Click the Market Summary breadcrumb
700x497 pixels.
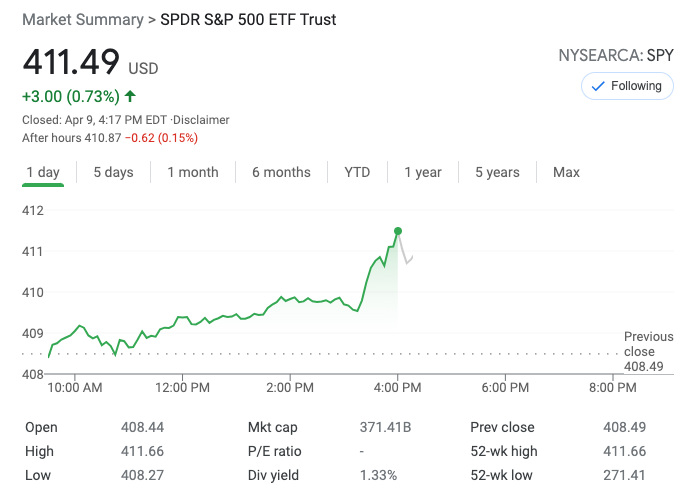tap(81, 20)
